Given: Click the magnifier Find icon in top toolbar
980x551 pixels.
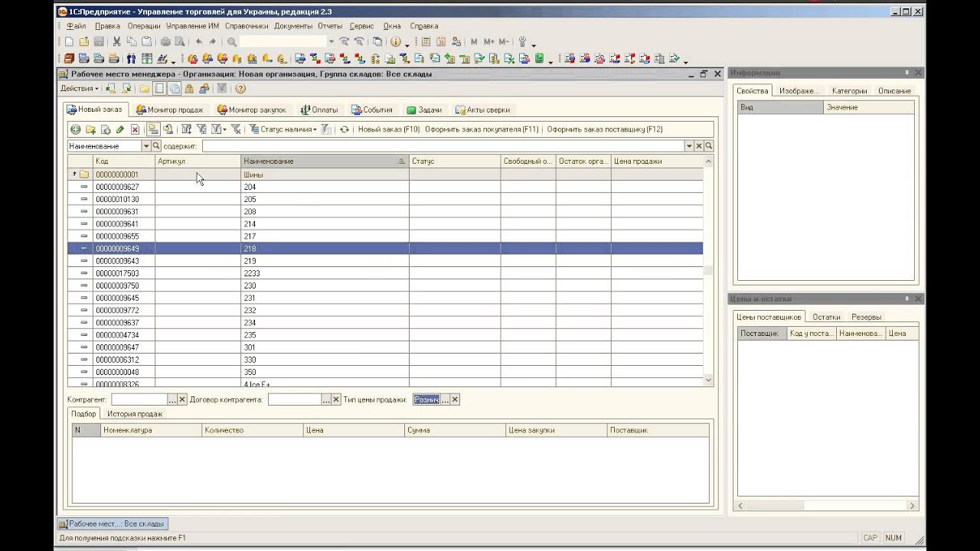Looking at the screenshot, I should pos(232,41).
